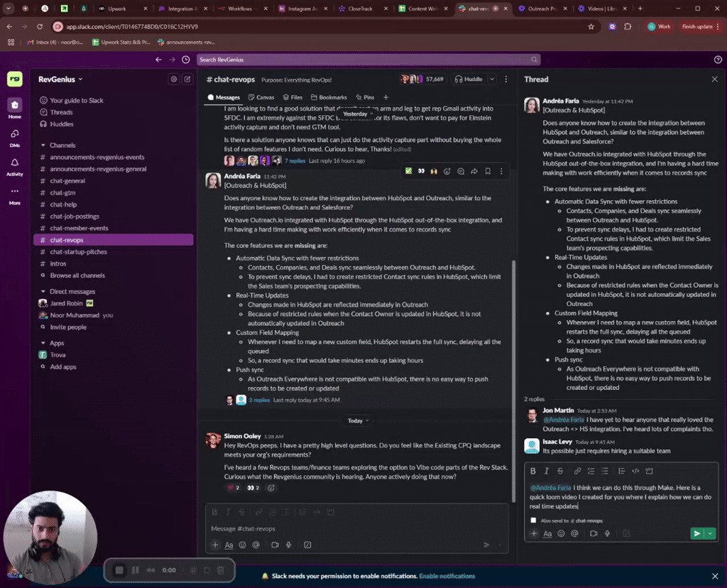
Task: Click the Enable notifications link
Action: [447, 576]
